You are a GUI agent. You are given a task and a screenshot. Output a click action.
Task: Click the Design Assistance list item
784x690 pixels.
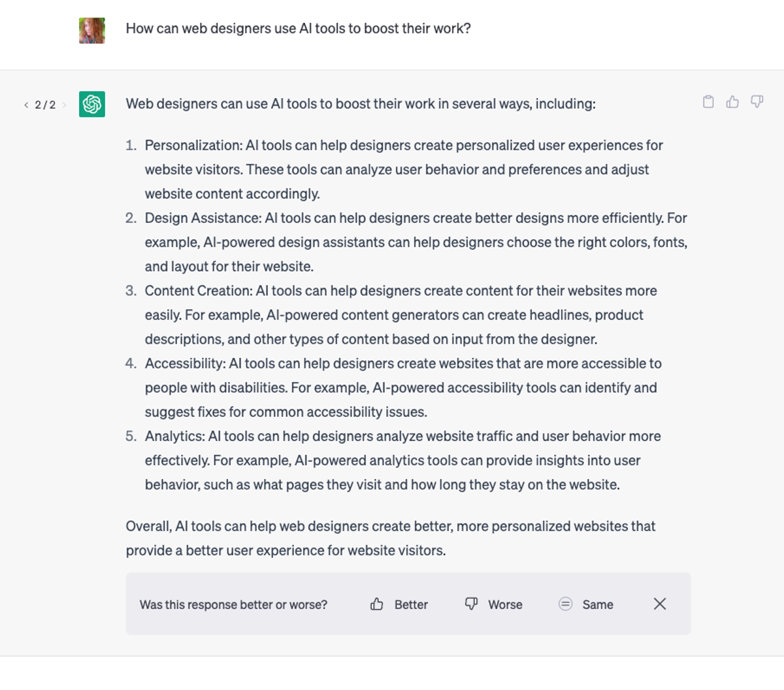[416, 242]
